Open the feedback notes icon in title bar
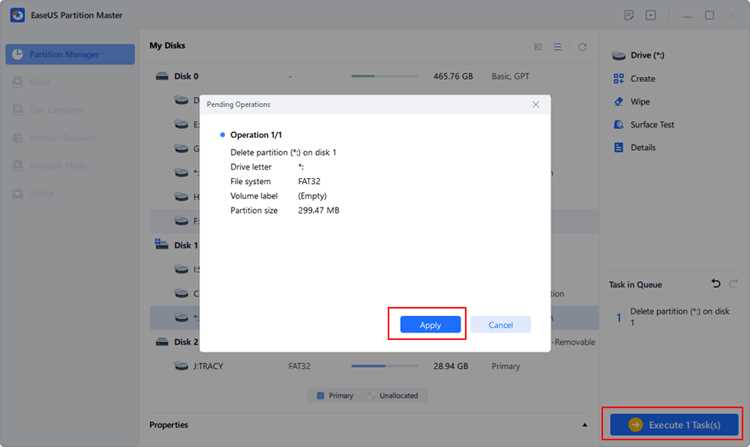This screenshot has height=447, width=750. (x=629, y=15)
